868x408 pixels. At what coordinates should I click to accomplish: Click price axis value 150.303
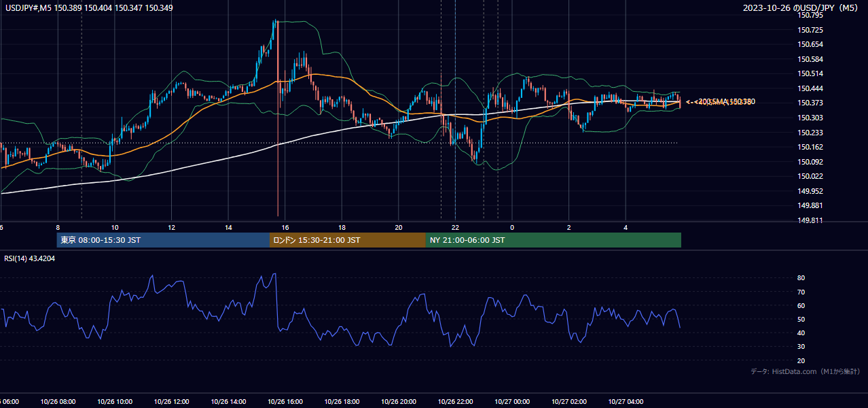pyautogui.click(x=810, y=118)
